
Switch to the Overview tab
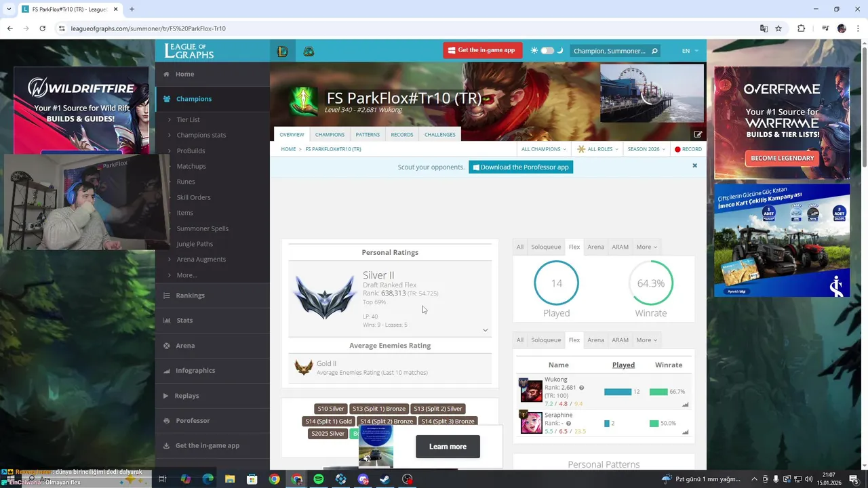(292, 134)
